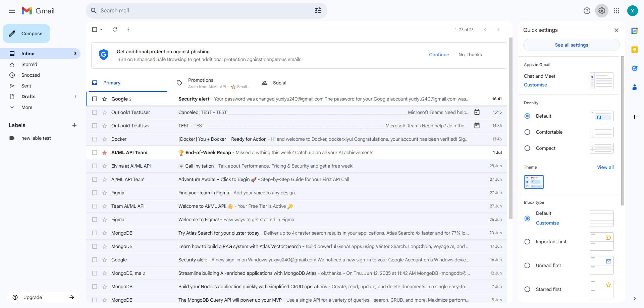Screen dimensions: 644x308
Task: Open Google Keep side panel
Action: [x=635, y=50]
